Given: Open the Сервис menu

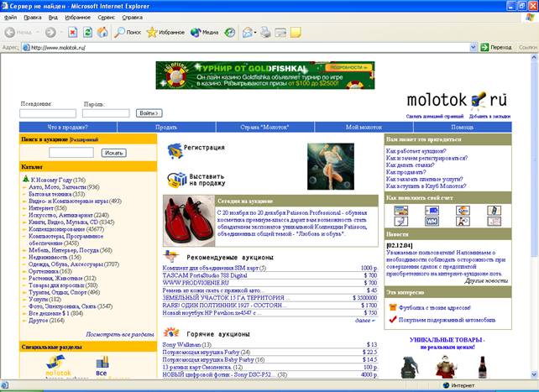Looking at the screenshot, I should [x=107, y=17].
